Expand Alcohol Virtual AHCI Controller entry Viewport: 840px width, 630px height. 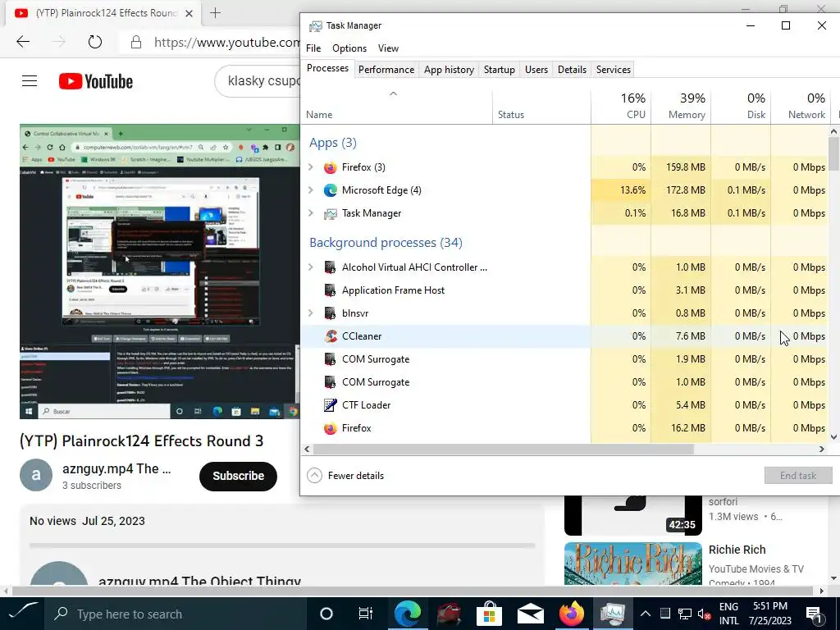311,267
